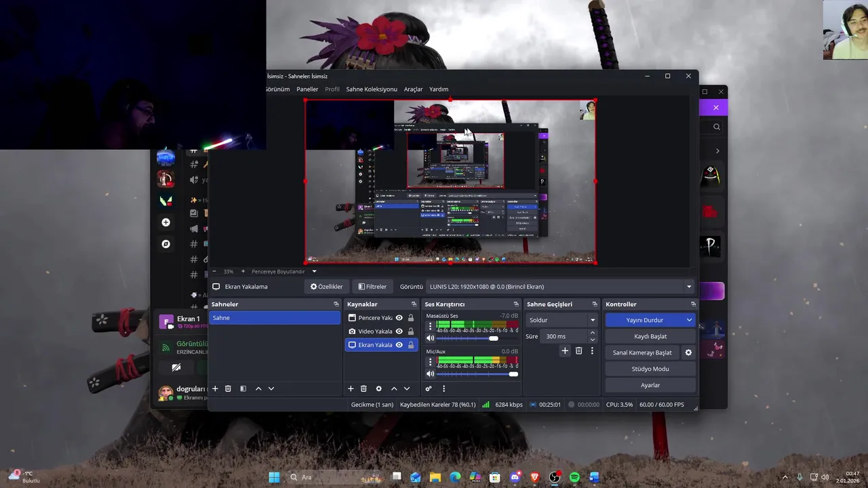Start recording with Kaydı Başlat
This screenshot has height=488, width=868.
(x=650, y=336)
